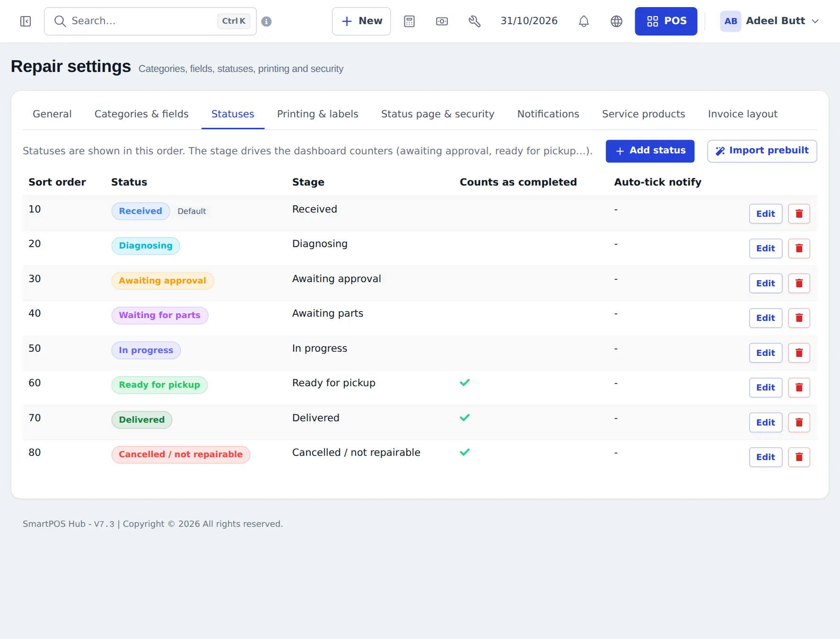Viewport: 840px width, 639px height.
Task: Collapse the sidebar panel icon
Action: coord(26,21)
